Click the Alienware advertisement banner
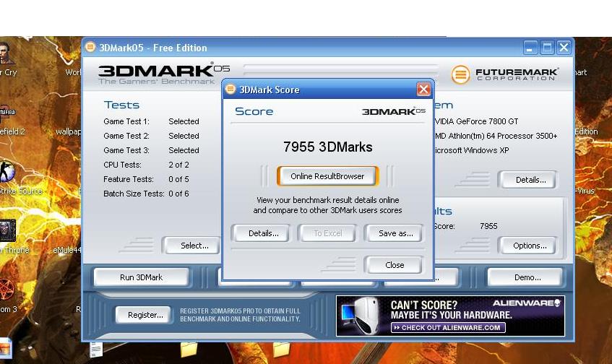Image resolution: width=612 pixels, height=364 pixels. (450, 316)
